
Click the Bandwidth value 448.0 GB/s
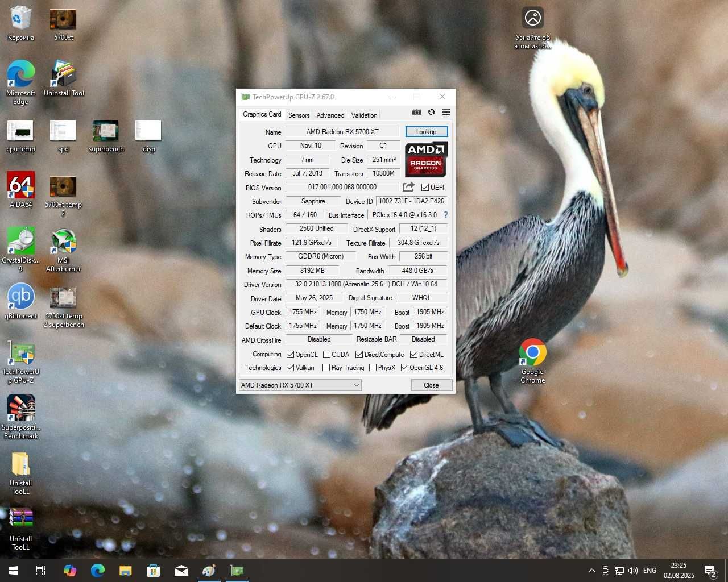pos(417,271)
